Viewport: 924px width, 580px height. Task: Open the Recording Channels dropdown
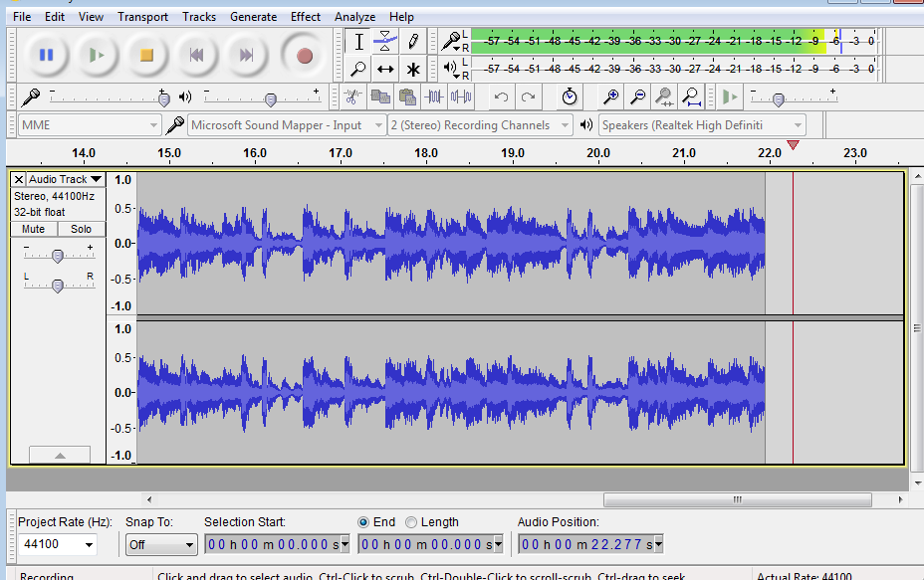[x=480, y=124]
